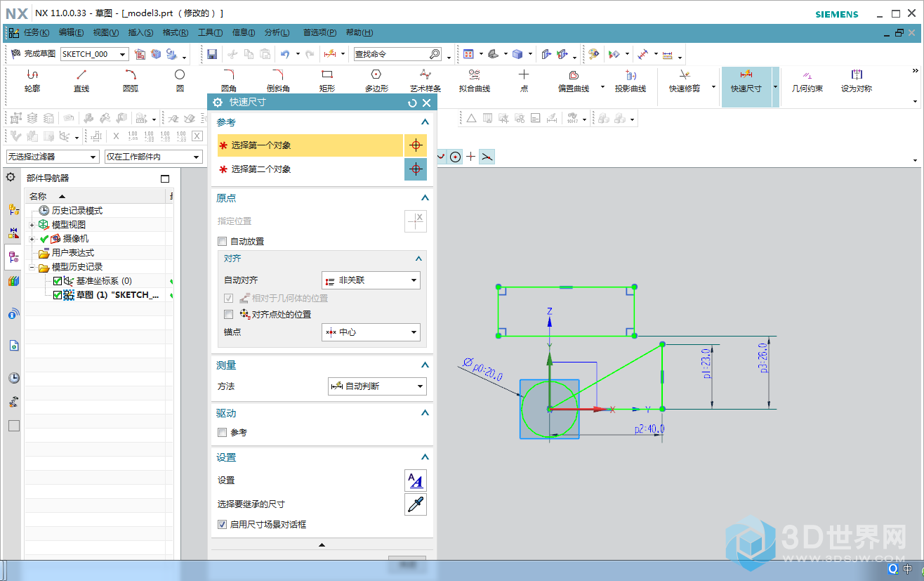This screenshot has height=581, width=924.
Task: Select 历史记录模式 in the navigator
Action: (x=77, y=211)
